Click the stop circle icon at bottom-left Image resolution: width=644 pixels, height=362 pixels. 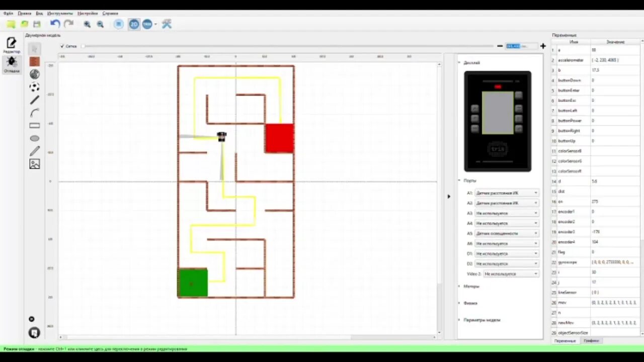[x=31, y=319]
